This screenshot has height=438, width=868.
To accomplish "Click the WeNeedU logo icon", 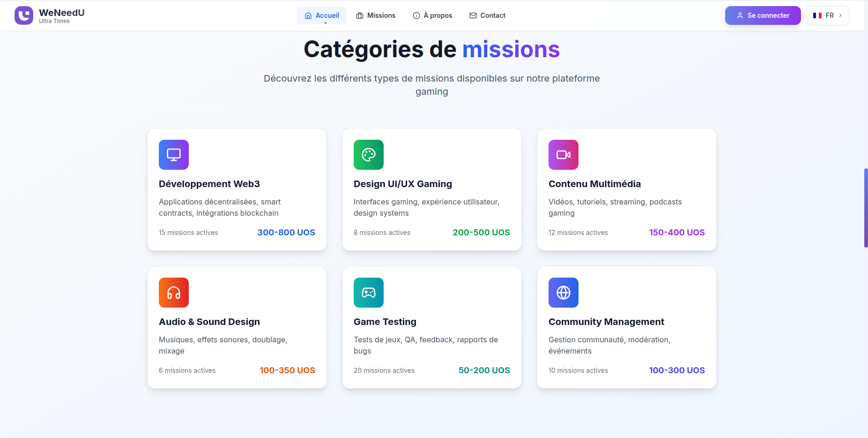I will tap(24, 15).
